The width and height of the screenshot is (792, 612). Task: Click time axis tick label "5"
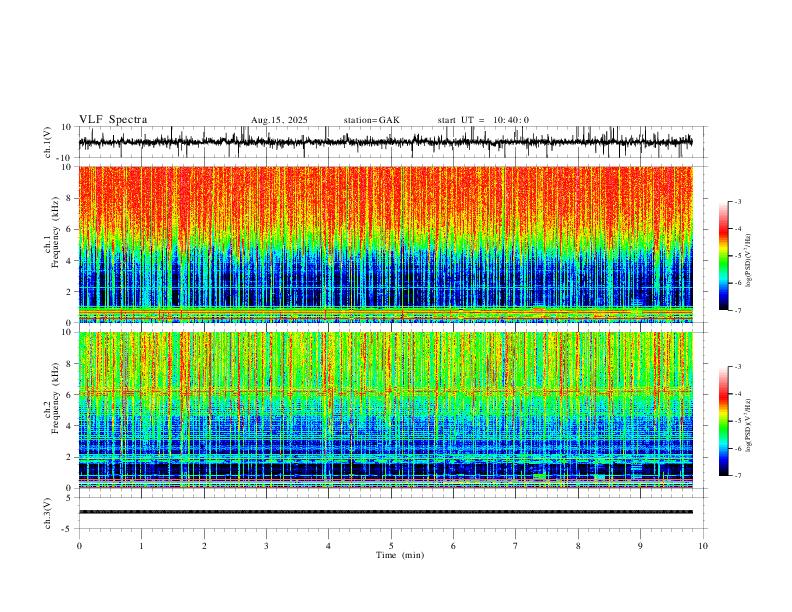pos(391,546)
